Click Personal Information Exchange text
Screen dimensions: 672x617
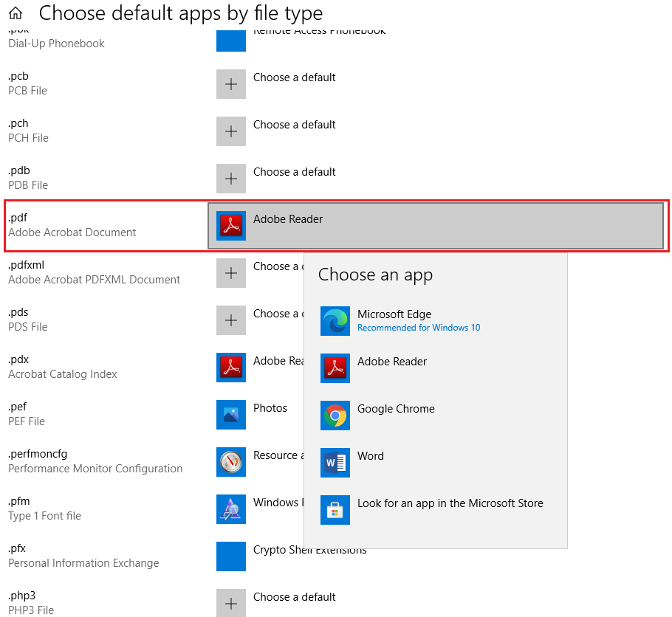[83, 563]
